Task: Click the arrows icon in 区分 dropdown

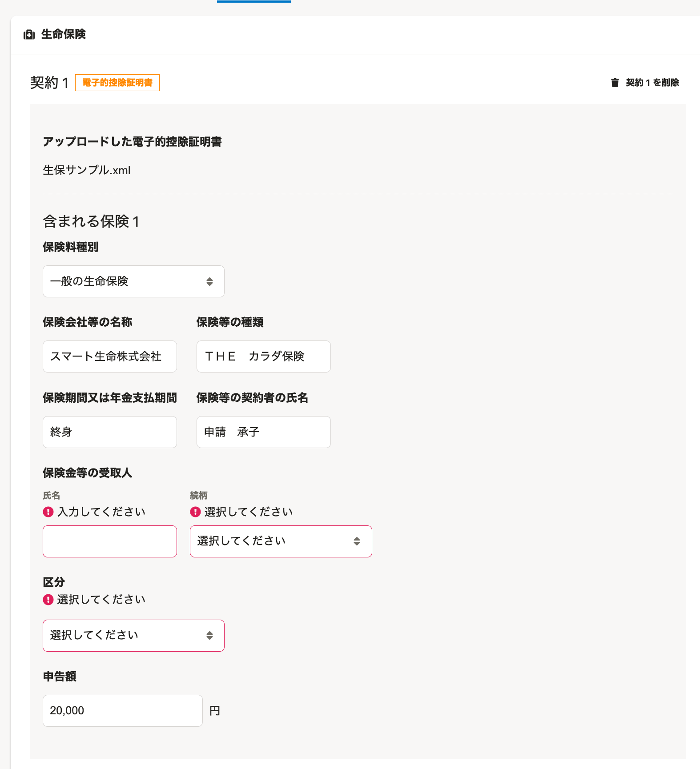Action: (209, 635)
